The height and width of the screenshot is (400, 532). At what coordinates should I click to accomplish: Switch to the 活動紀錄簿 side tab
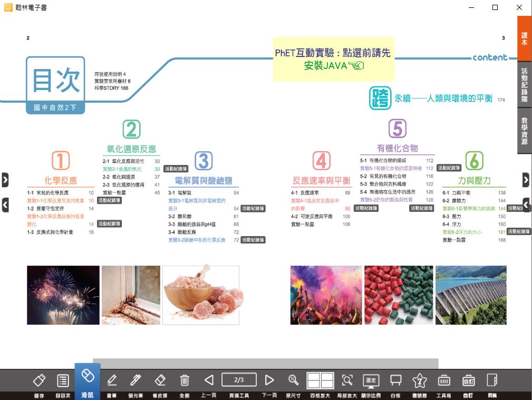pyautogui.click(x=524, y=85)
